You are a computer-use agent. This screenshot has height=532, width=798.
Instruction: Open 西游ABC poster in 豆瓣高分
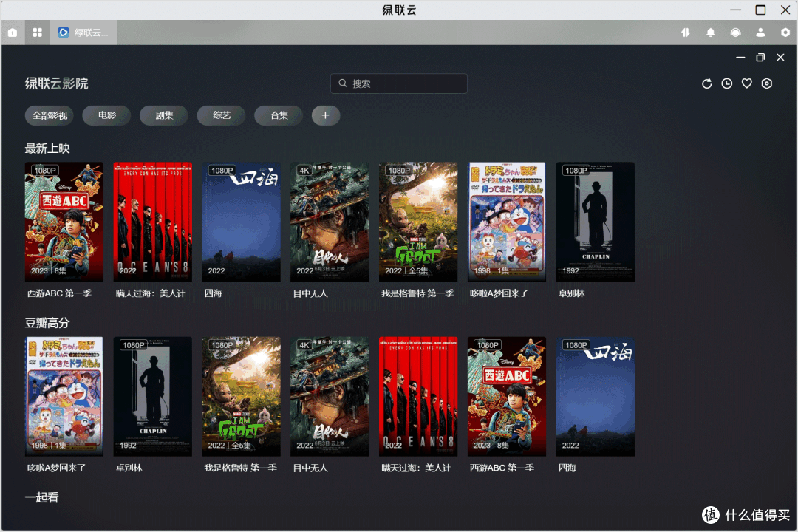point(507,397)
